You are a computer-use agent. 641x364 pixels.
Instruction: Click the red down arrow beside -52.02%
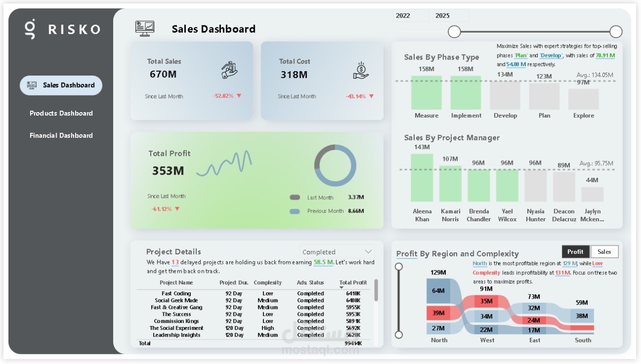coord(239,96)
